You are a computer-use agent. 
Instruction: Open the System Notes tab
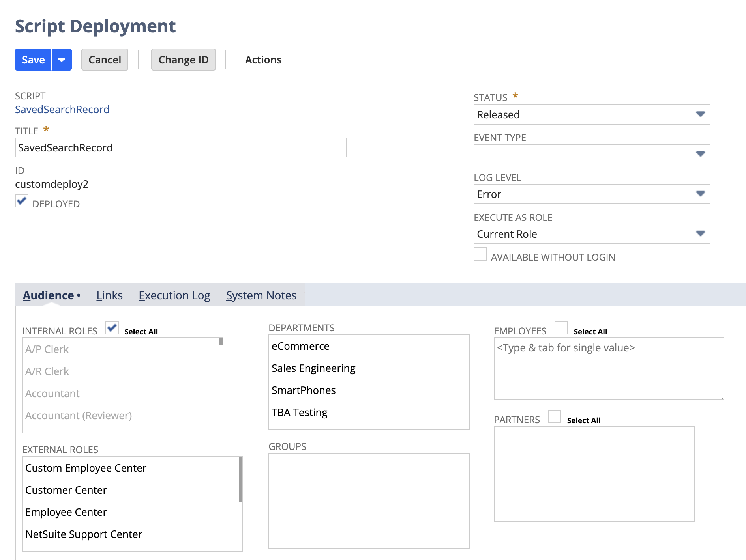coord(261,295)
